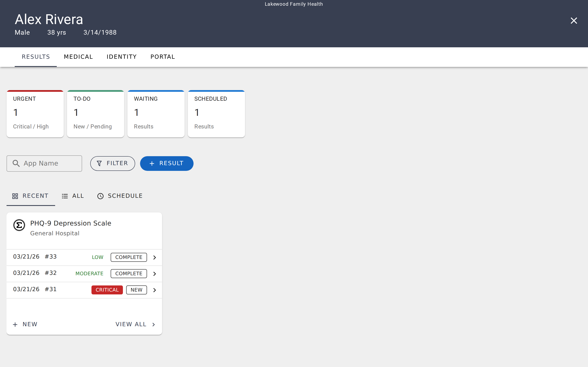Click plus New in PHQ-9 card

point(25,324)
